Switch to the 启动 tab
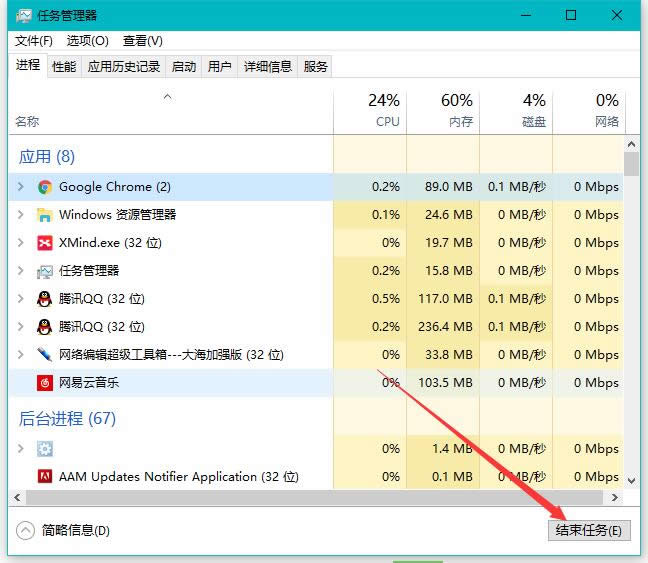This screenshot has width=648, height=563. pos(184,67)
